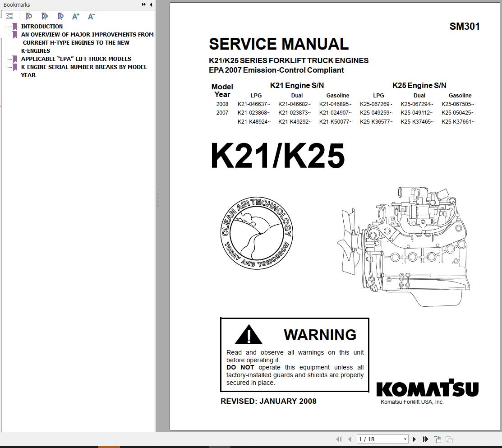Open K-ENGINE SERIAL NUMBER BREAKS bookmark
Image resolution: width=502 pixels, height=448 pixels.
(83, 67)
